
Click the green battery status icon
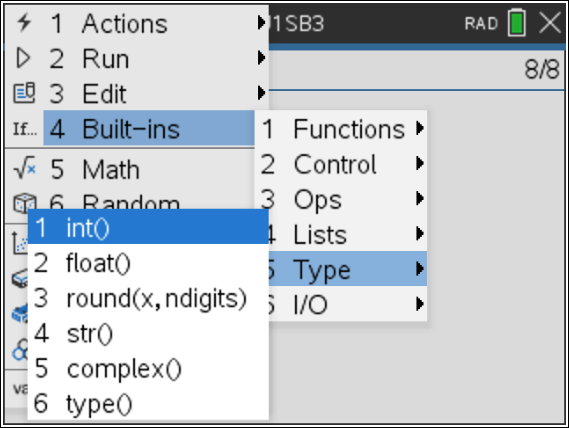point(517,23)
